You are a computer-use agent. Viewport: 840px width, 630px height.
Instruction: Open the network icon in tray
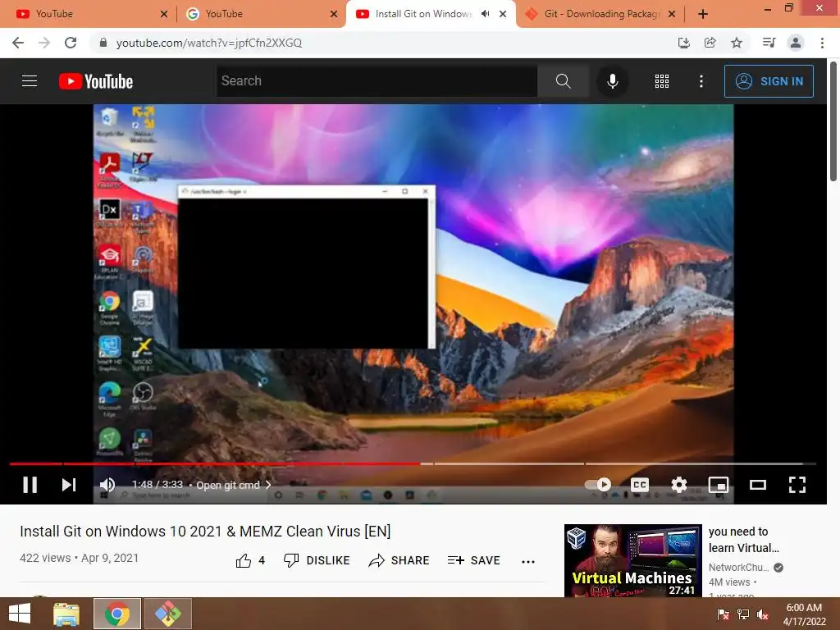click(x=743, y=614)
